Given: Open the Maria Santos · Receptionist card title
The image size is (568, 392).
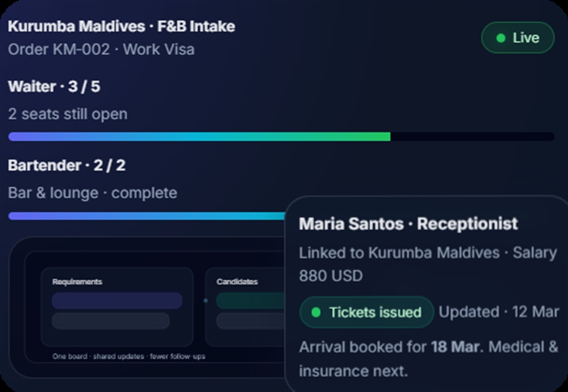Looking at the screenshot, I should pyautogui.click(x=408, y=224).
